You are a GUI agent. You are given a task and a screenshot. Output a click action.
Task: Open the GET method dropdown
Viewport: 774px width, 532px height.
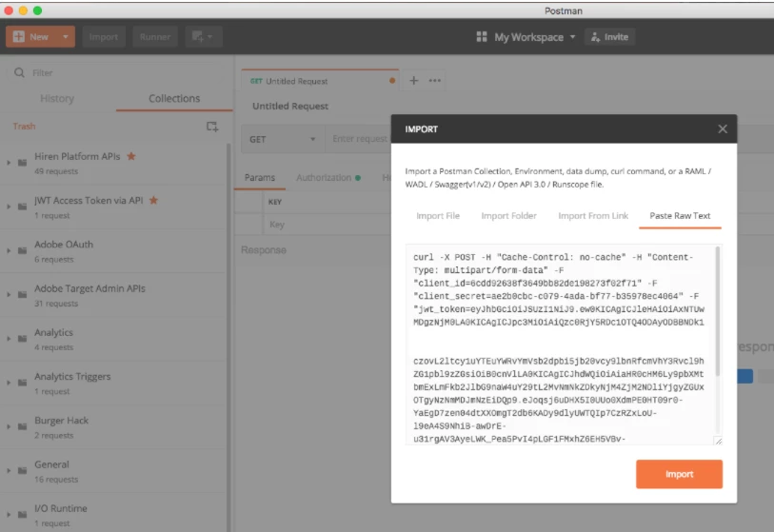pos(283,139)
